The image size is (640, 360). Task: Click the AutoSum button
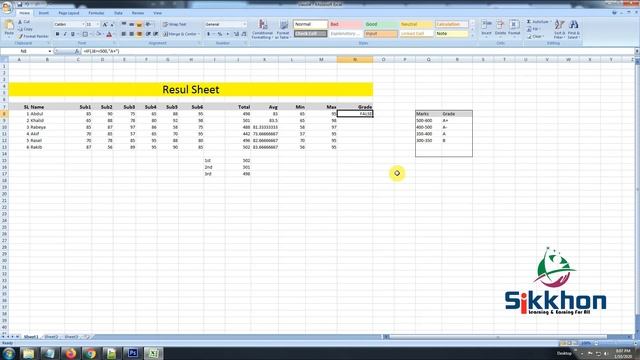[539, 22]
